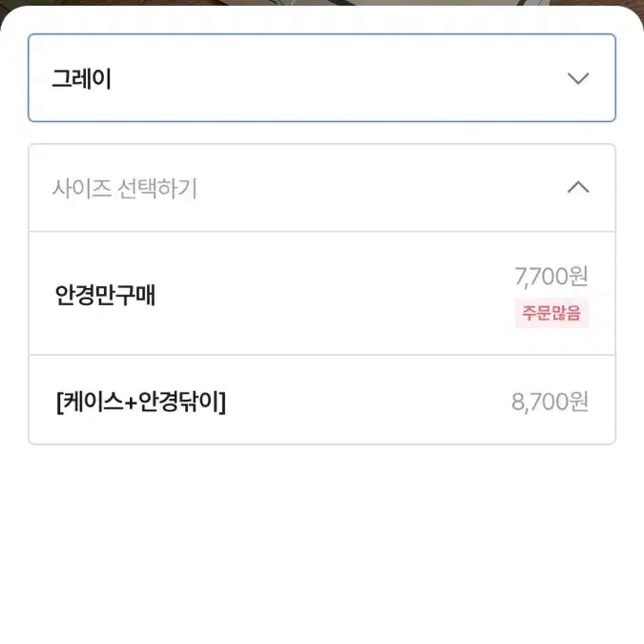Collapse the 사이즈 선택하기 dropdown
The width and height of the screenshot is (644, 644).
[x=322, y=188]
